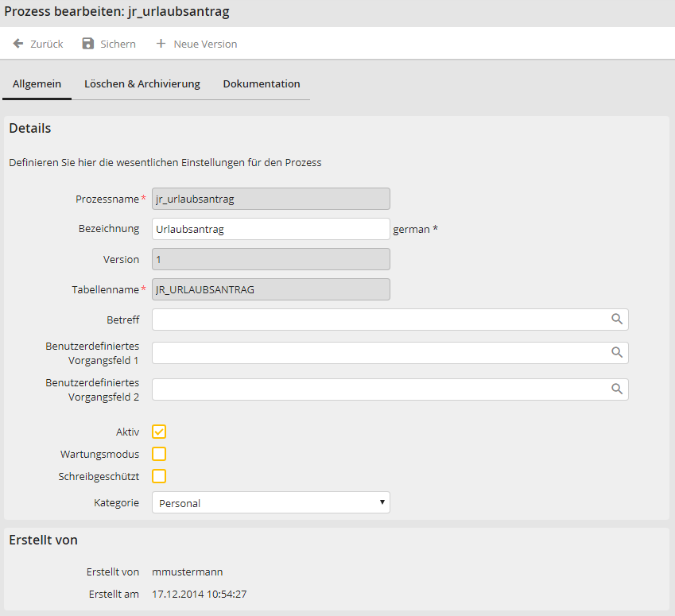
Task: Select the Allgemein tab
Action: pos(37,83)
